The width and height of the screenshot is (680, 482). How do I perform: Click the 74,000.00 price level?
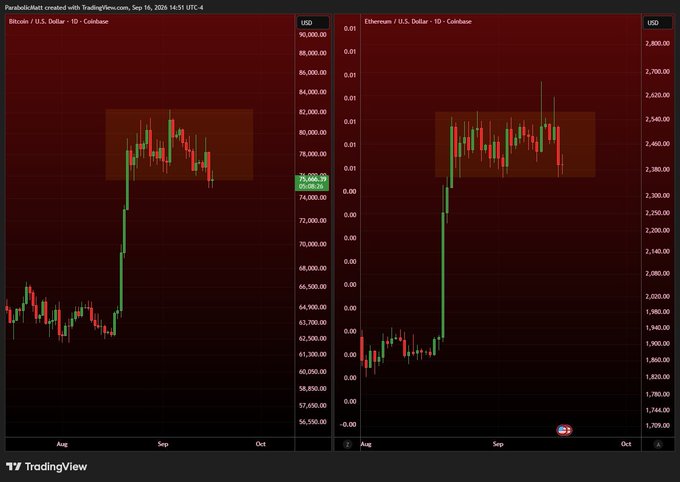tap(313, 197)
